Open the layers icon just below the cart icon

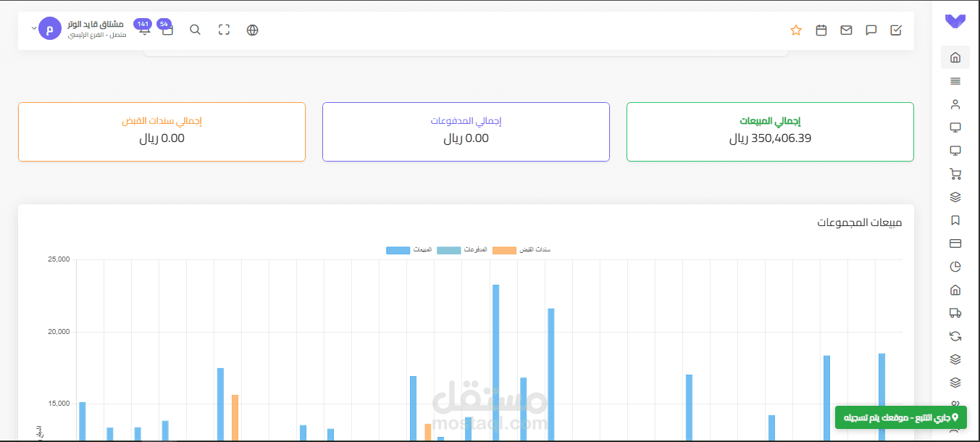955,197
